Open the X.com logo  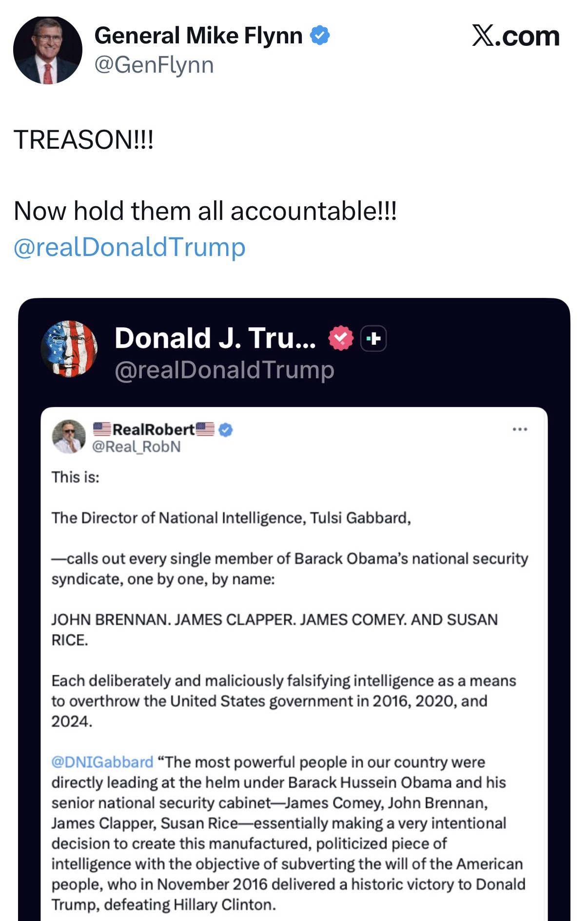coord(515,36)
